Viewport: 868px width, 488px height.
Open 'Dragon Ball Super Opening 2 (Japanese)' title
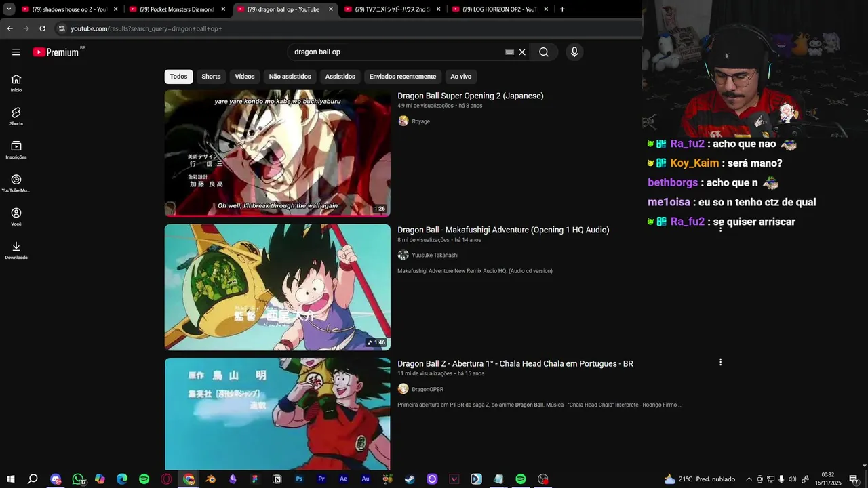(x=471, y=96)
